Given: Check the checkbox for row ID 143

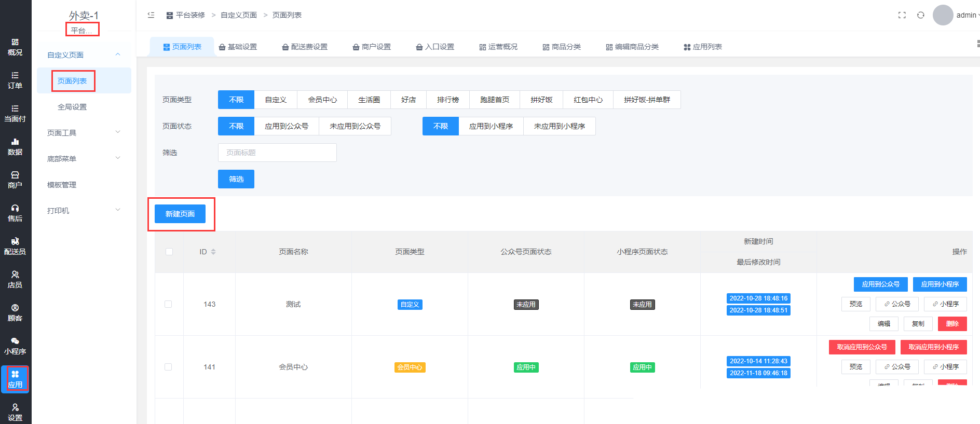Looking at the screenshot, I should coord(168,304).
